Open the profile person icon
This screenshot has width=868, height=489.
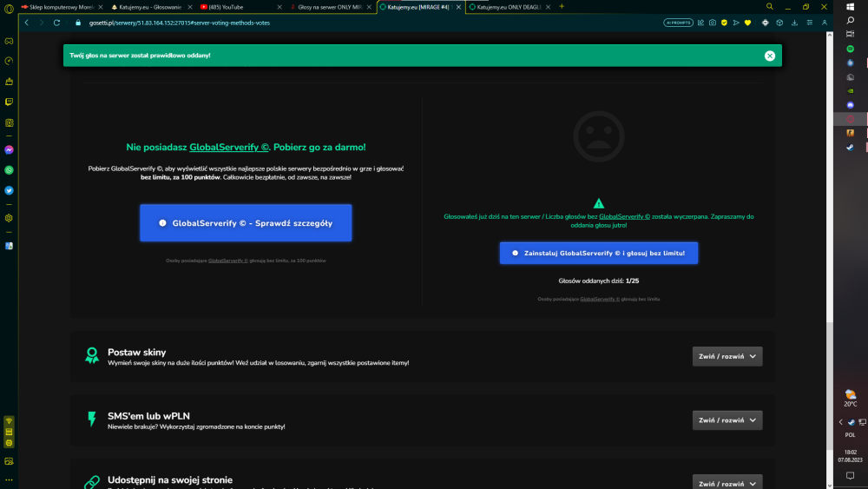pos(825,23)
